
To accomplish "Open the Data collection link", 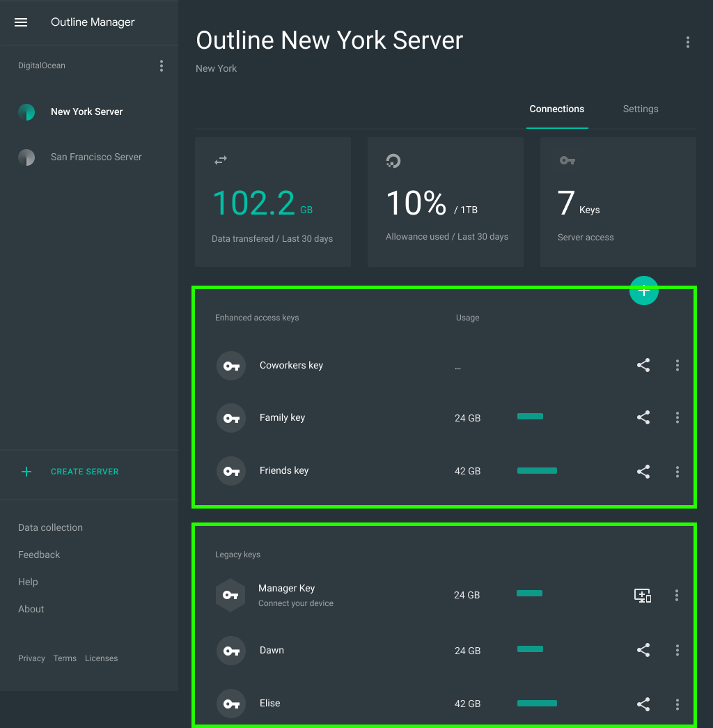I will 50,527.
